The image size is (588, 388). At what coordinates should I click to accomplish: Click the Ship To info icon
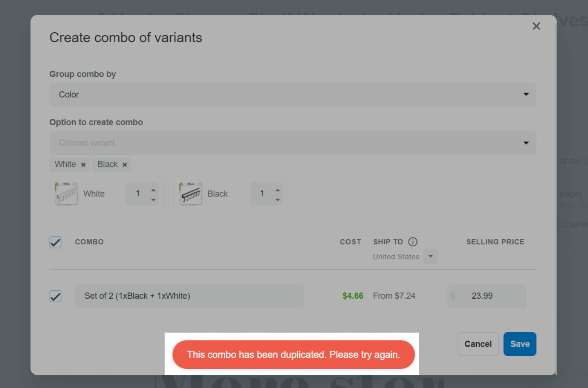pyautogui.click(x=413, y=242)
